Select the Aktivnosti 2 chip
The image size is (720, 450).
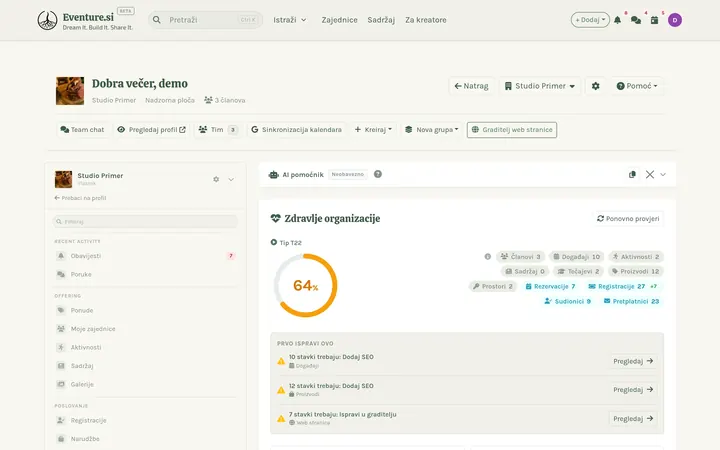click(x=636, y=257)
